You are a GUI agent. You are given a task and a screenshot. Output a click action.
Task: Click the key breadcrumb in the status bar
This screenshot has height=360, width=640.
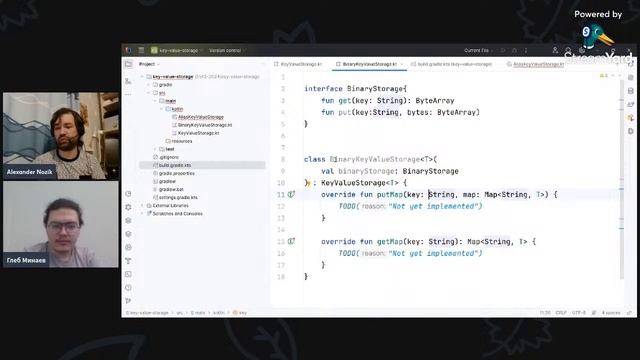[240, 313]
